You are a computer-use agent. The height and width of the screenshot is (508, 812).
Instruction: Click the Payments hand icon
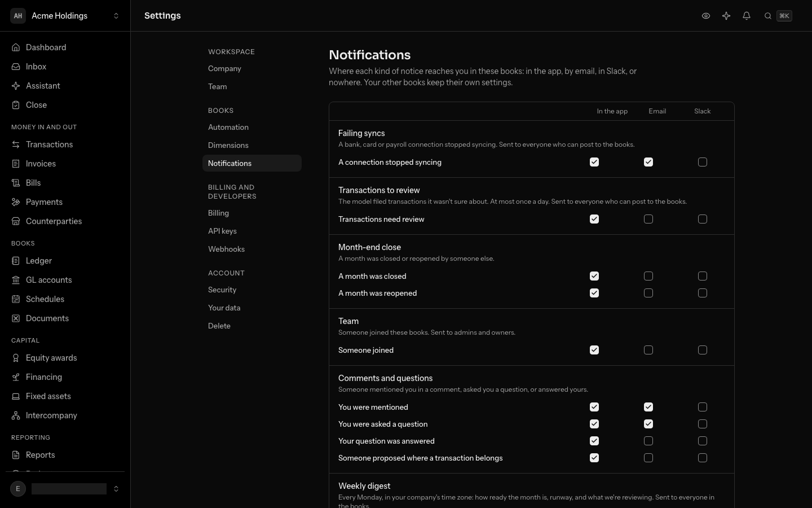point(16,202)
